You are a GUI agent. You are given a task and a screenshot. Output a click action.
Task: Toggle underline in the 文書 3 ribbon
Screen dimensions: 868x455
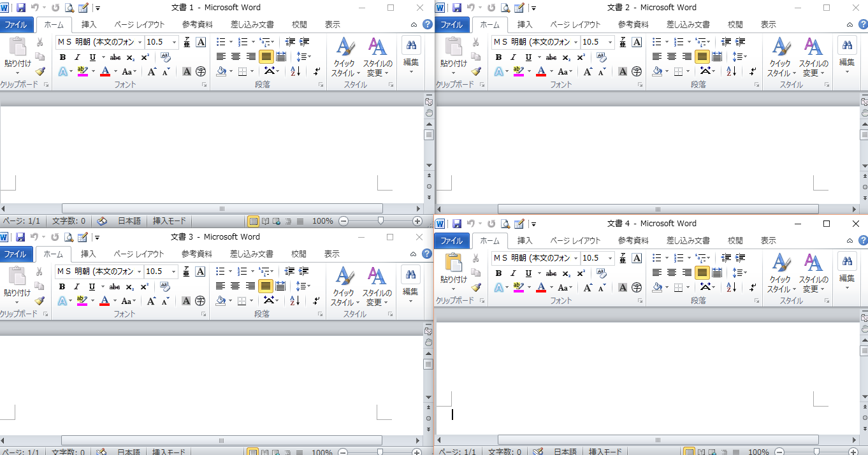pyautogui.click(x=92, y=286)
